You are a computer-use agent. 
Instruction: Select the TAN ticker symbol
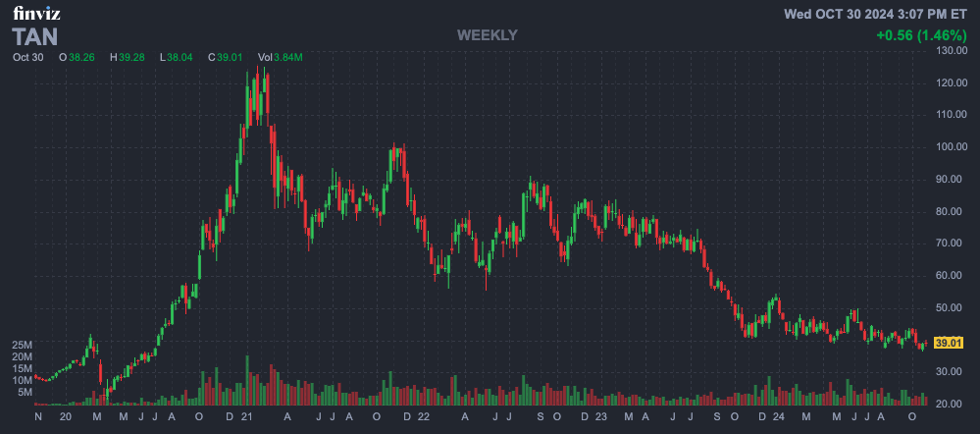(35, 37)
